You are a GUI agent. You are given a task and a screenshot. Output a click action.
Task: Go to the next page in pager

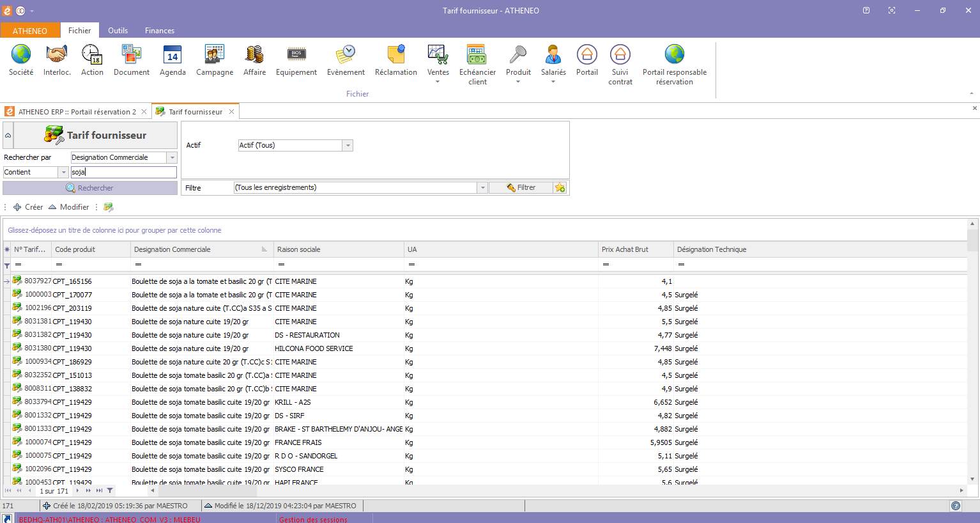coord(88,491)
